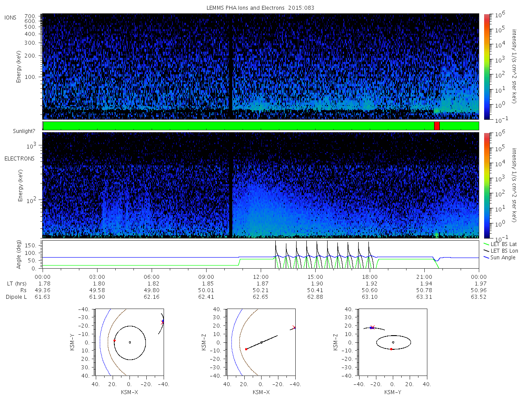The width and height of the screenshot is (532, 399).
Task: Click the plot title LEMMS PHA Ions and Electrons
Action: [261, 8]
